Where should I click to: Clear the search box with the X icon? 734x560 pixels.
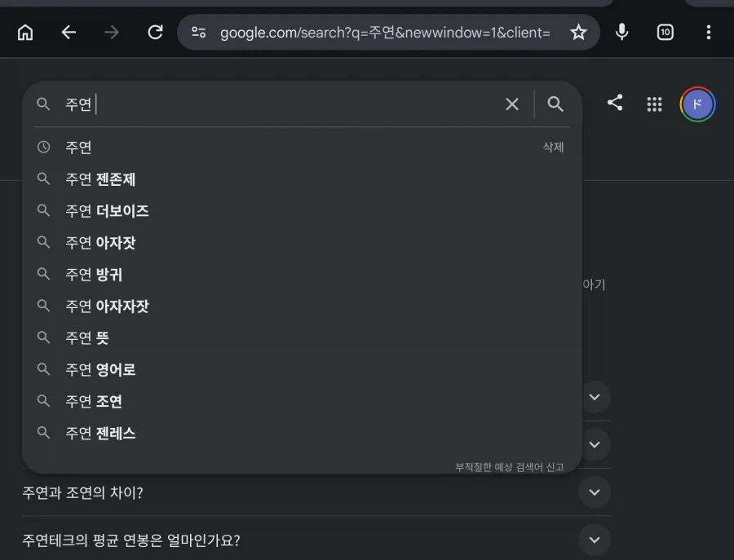[512, 104]
